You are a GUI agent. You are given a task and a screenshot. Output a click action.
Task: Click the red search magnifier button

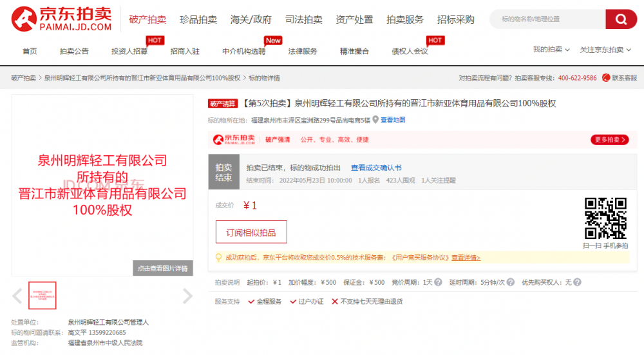621,19
